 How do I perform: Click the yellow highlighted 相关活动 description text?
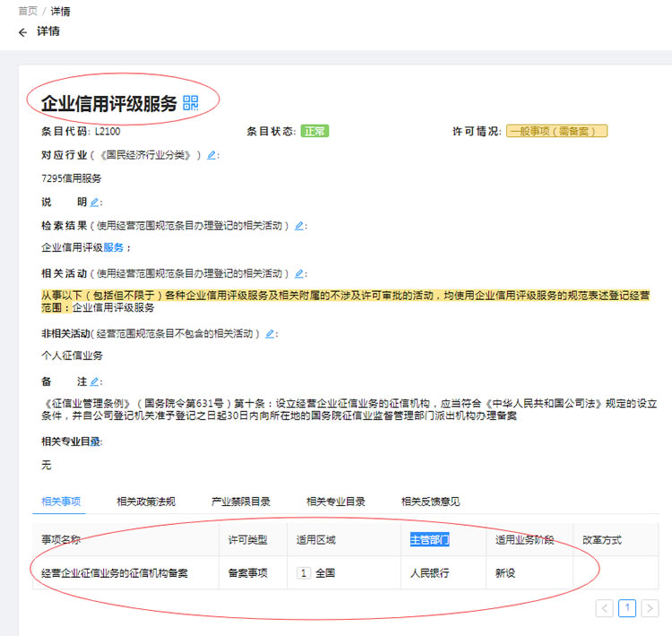[x=346, y=301]
